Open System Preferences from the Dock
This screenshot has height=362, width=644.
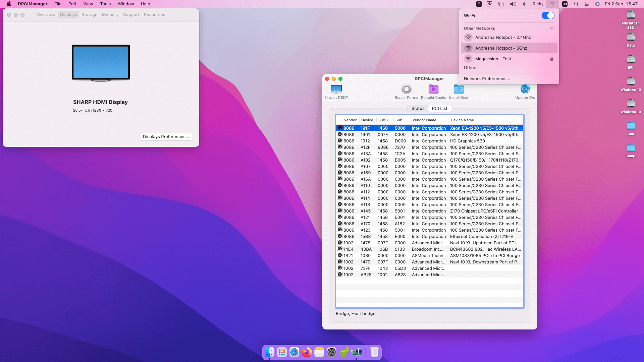(331, 352)
